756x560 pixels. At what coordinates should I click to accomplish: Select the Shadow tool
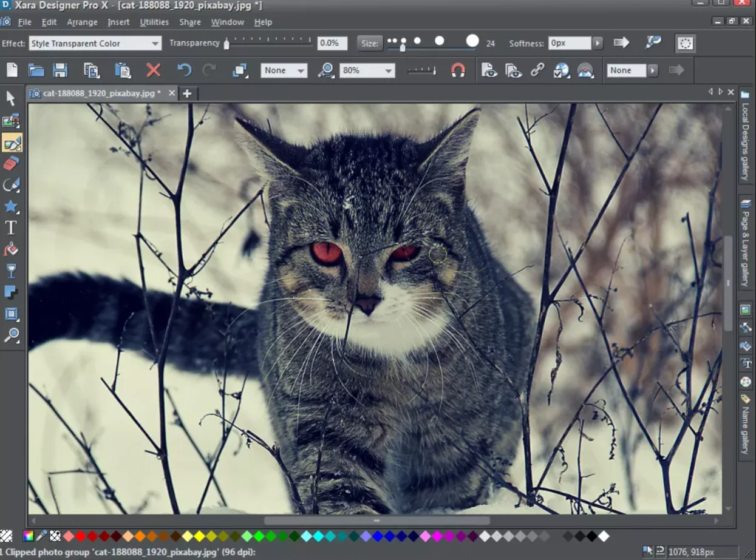pos(11,292)
